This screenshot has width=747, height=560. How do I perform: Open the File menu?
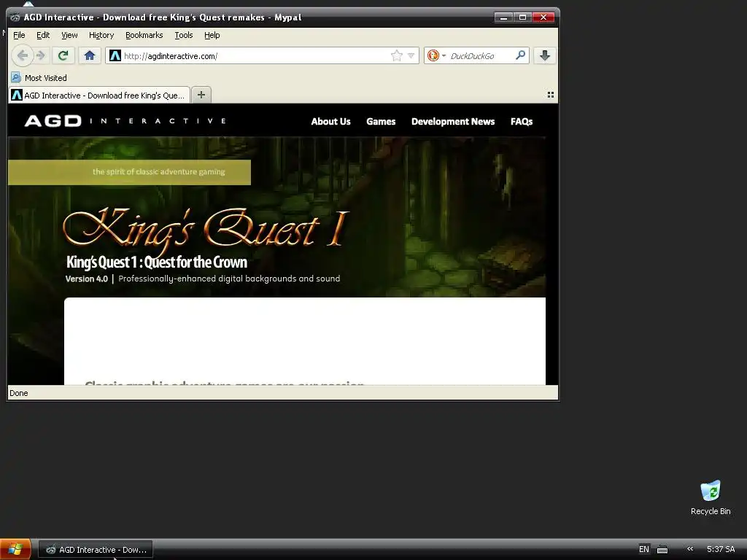[x=19, y=35]
